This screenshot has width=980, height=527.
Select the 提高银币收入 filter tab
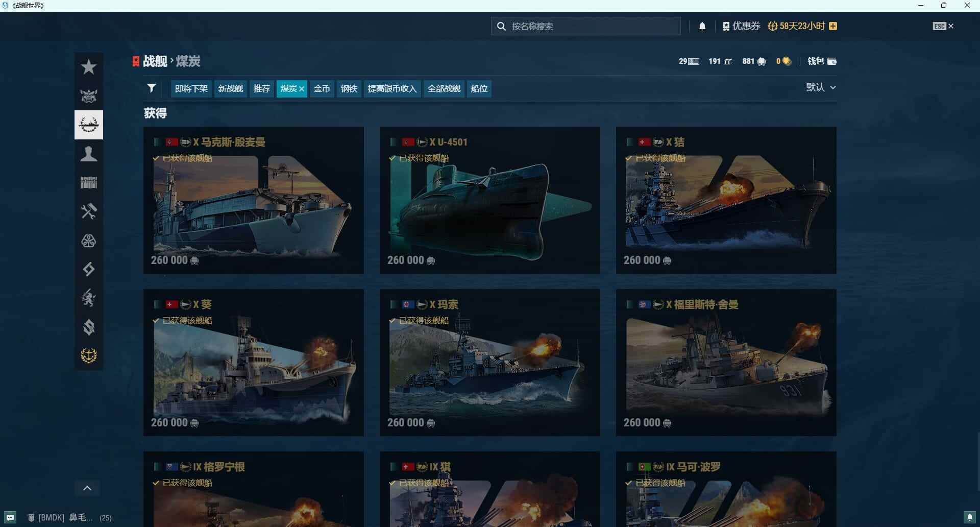coord(393,89)
